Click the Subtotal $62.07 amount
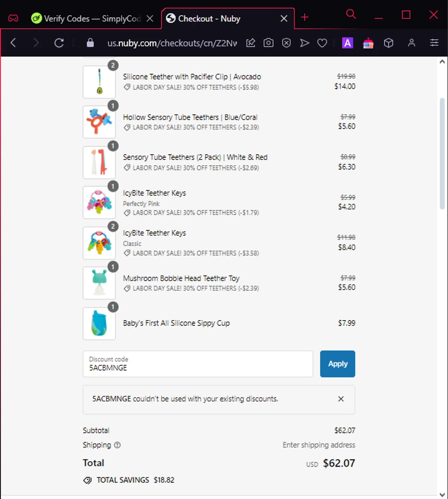Screen dimensions: 448x499 pyautogui.click(x=345, y=430)
